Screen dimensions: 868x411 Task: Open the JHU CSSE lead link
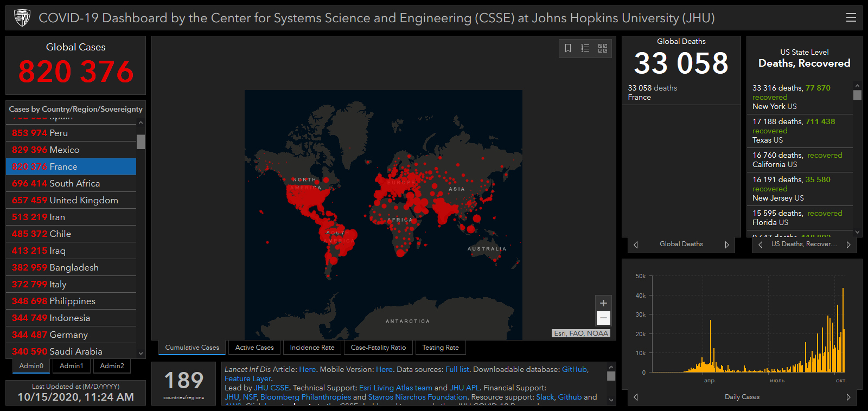[271, 388]
